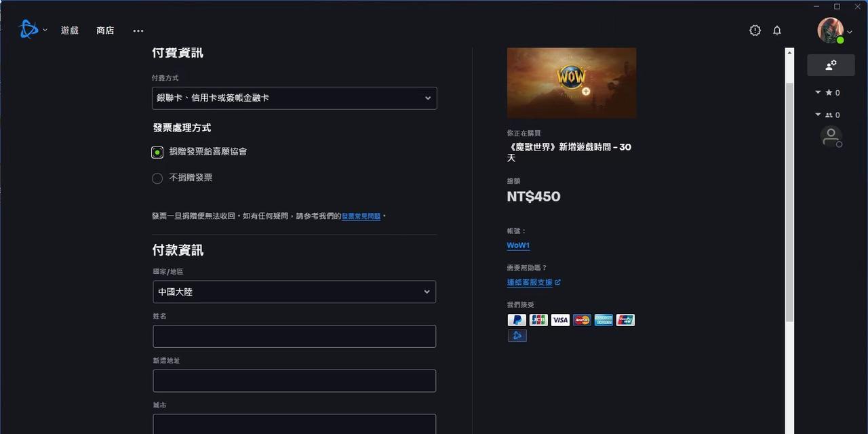868x434 pixels.
Task: Click the MasterCard payment icon
Action: coord(582,319)
